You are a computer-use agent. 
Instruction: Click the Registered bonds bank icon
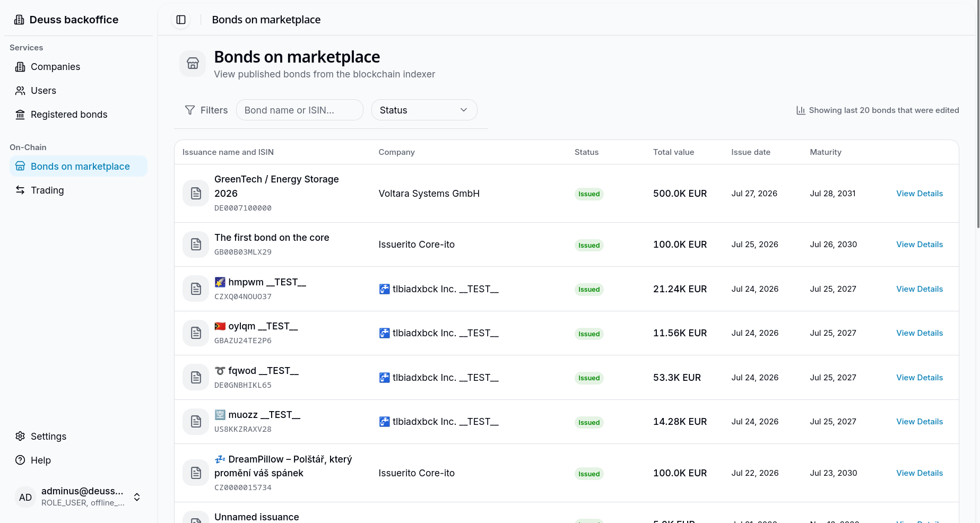[20, 115]
